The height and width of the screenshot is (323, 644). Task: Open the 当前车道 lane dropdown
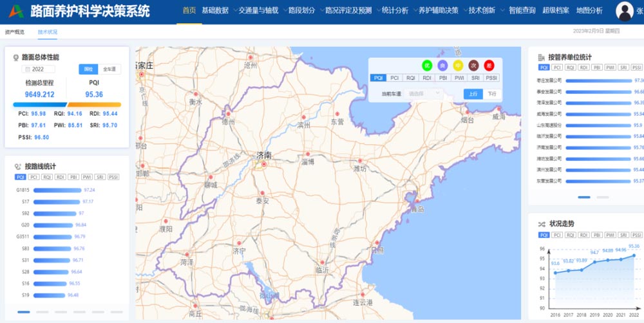point(423,94)
